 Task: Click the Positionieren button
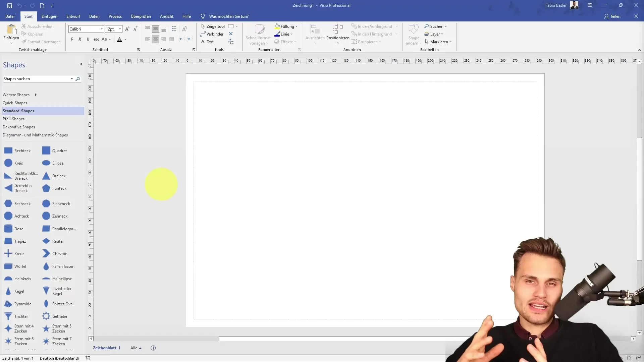tap(338, 34)
